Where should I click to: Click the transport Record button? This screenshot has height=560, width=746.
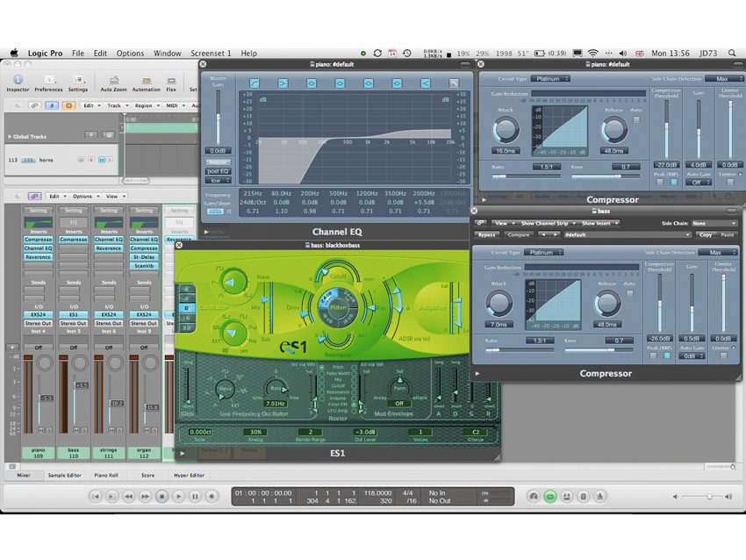(212, 496)
